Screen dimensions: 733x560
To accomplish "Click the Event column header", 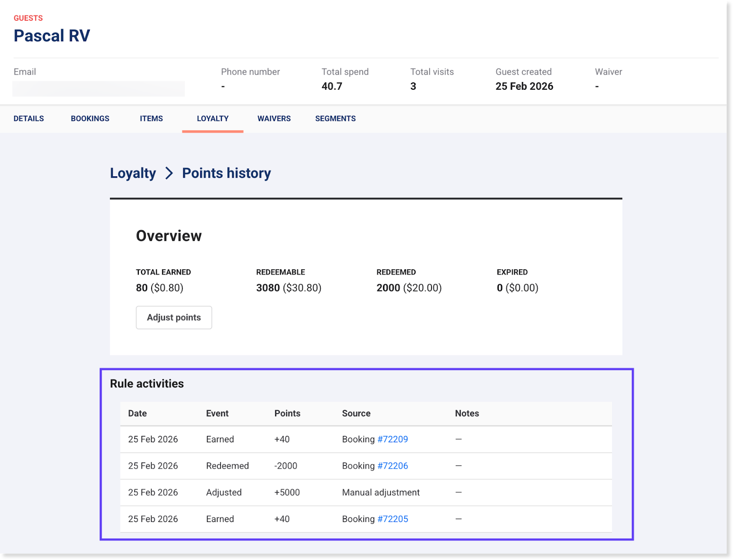I will pos(217,413).
